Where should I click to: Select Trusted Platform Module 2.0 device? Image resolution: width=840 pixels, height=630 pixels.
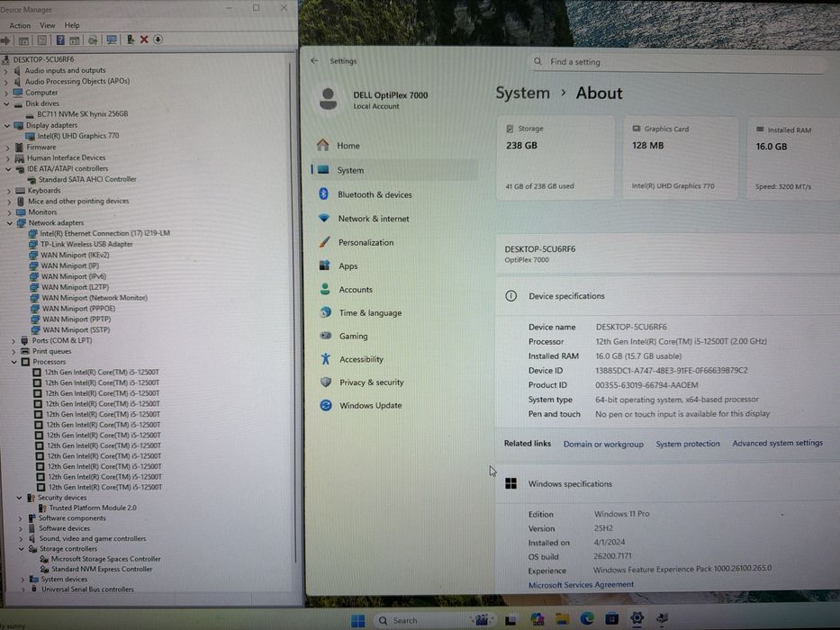click(93, 508)
